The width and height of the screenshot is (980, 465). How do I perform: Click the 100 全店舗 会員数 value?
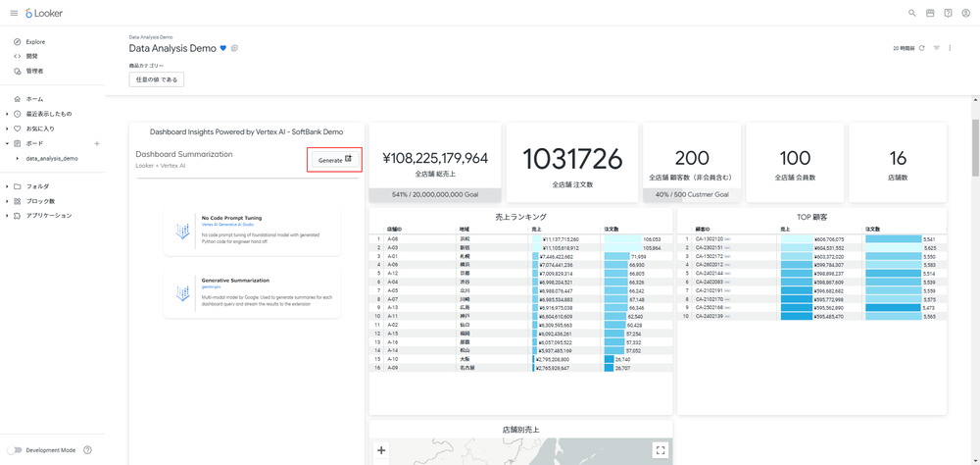(795, 158)
